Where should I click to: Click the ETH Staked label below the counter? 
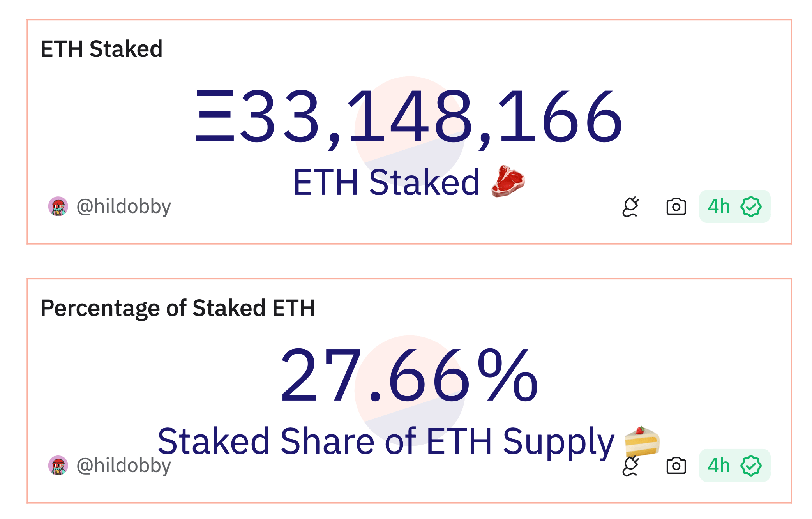tap(387, 182)
